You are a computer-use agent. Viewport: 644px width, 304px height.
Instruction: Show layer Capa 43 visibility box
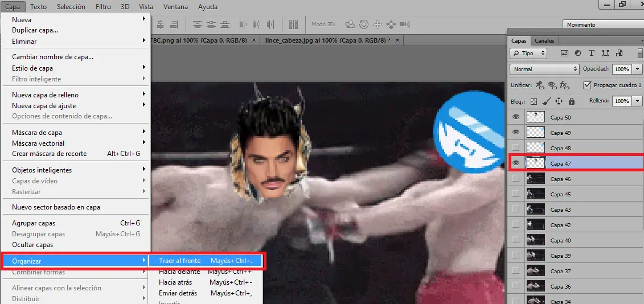pyautogui.click(x=516, y=209)
